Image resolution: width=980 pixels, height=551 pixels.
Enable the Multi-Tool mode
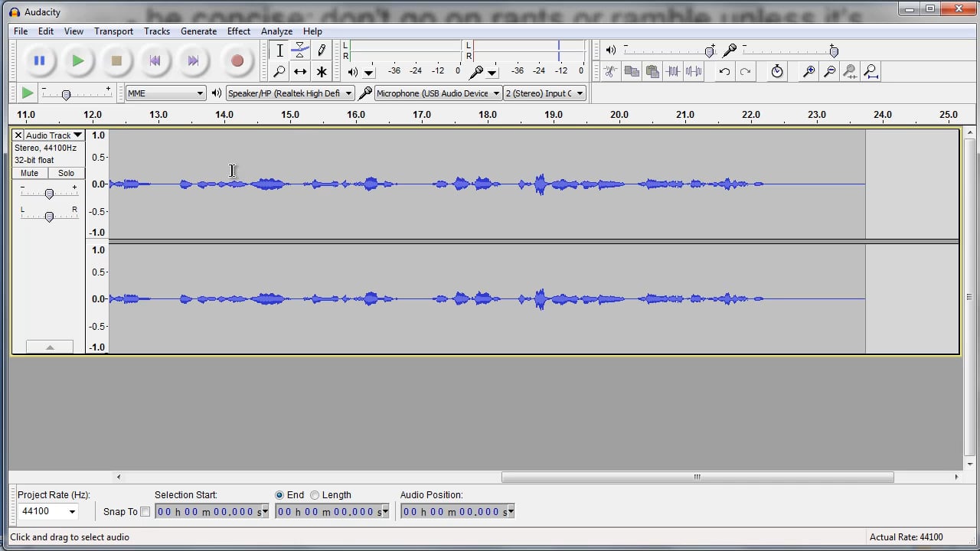point(322,71)
